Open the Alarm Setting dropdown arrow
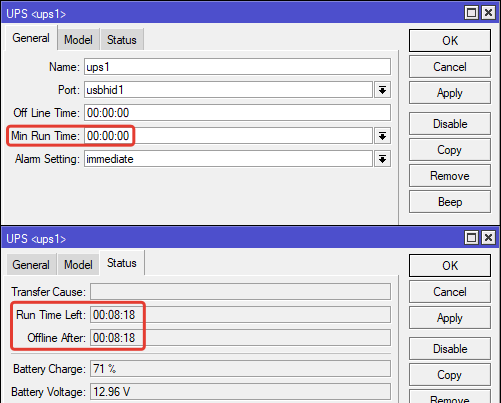This screenshot has width=501, height=403. (x=382, y=159)
